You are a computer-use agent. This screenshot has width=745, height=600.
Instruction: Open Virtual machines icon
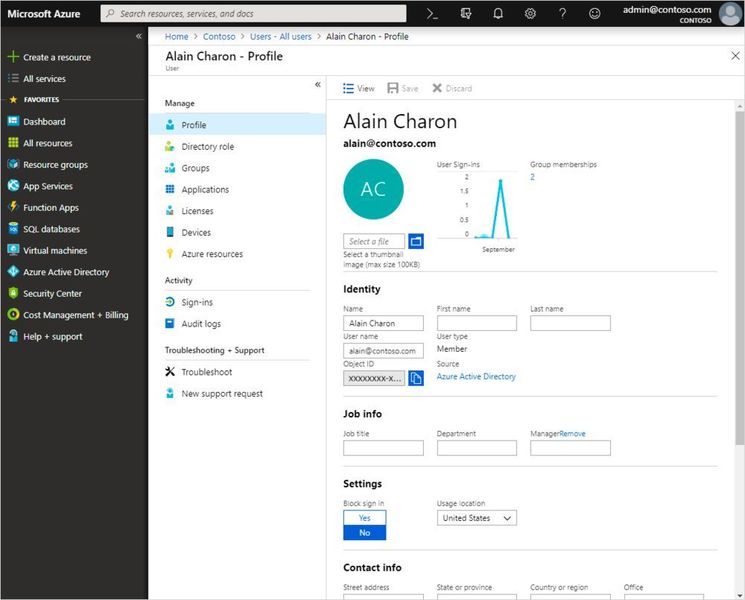pyautogui.click(x=13, y=250)
